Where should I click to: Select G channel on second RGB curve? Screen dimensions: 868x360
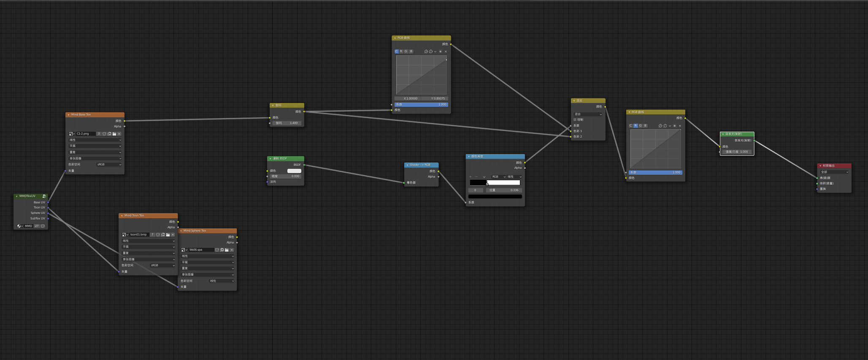coord(640,126)
